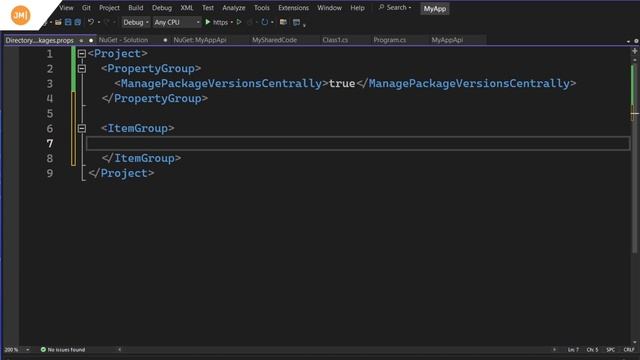Screen dimensions: 640x360
Task: Pin the Directory...kages.props tab
Action: 81,40
